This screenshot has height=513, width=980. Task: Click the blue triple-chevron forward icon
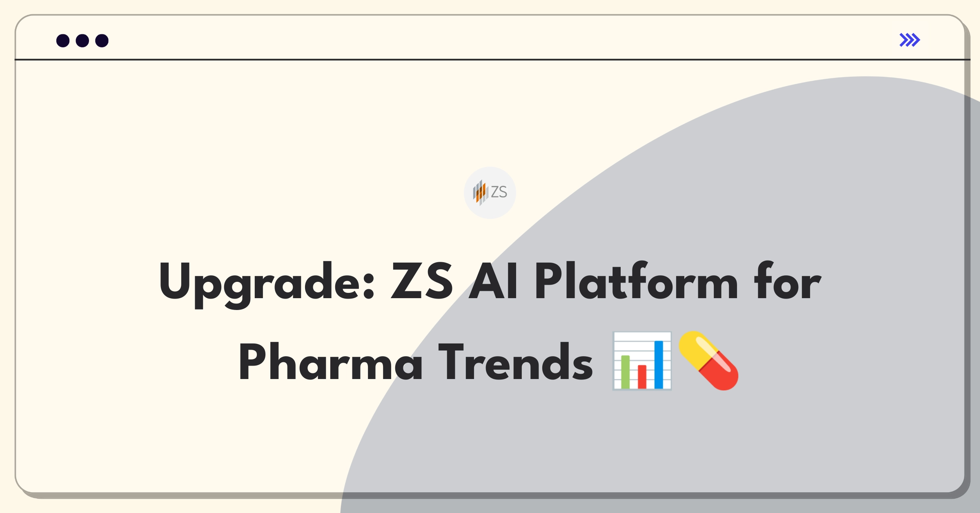coord(909,40)
